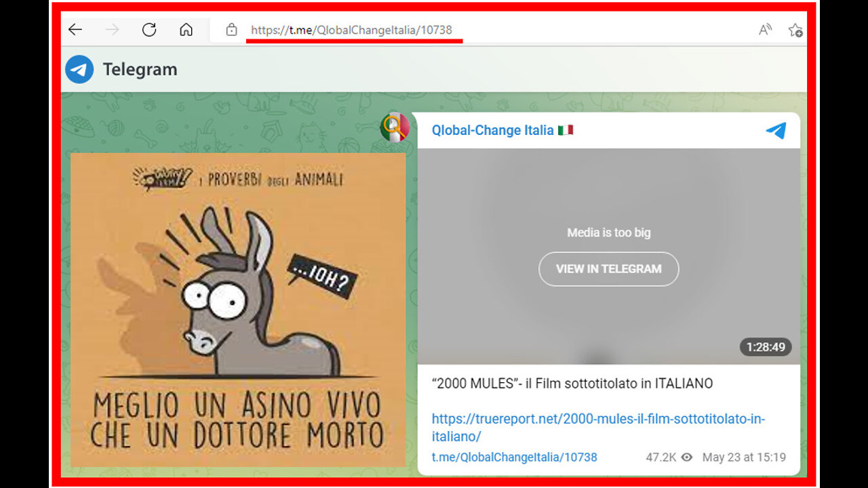
Task: Click the greyed forward arrow button
Action: click(112, 29)
